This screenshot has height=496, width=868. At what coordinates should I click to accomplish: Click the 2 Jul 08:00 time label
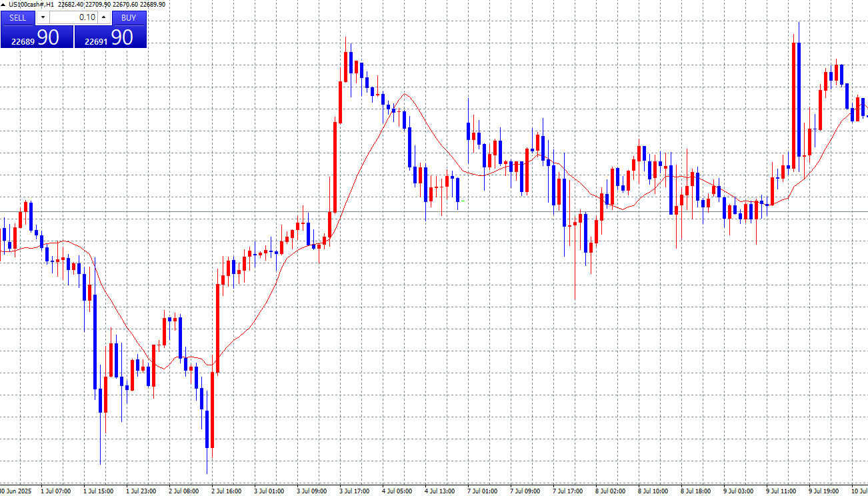click(183, 491)
